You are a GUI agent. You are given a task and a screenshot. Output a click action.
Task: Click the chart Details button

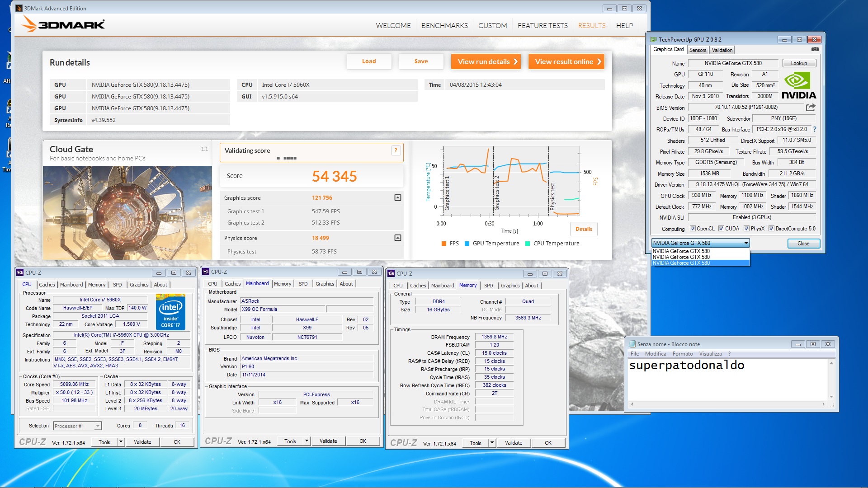tap(584, 229)
